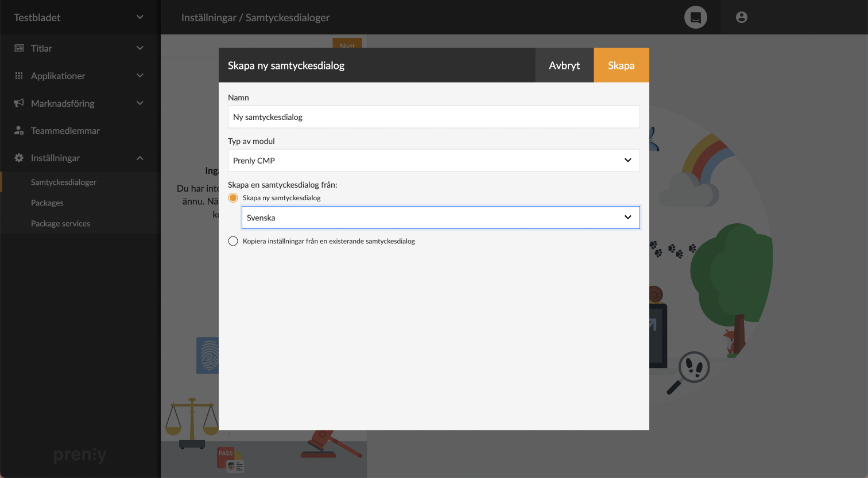Viewport: 868px width, 478px height.
Task: Open Package services in the sidebar
Action: point(60,224)
